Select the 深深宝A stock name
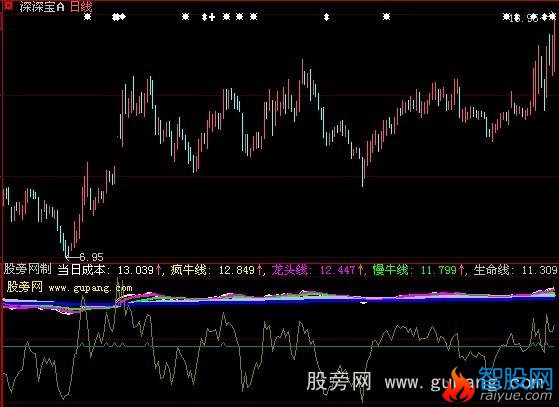Image resolution: width=559 pixels, height=407 pixels. click(42, 6)
